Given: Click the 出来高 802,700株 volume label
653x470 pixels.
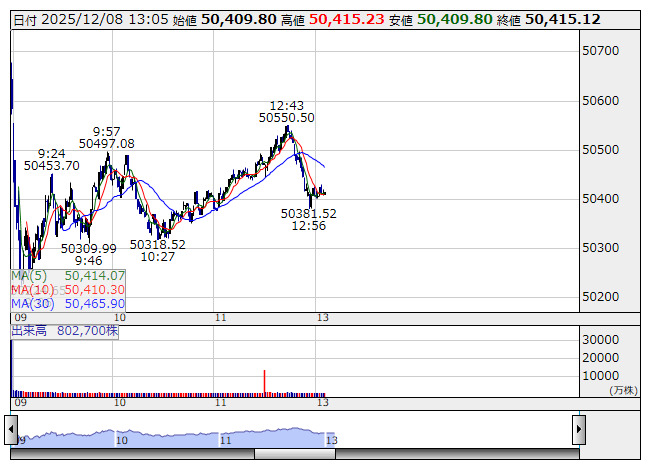Looking at the screenshot, I should [x=65, y=331].
